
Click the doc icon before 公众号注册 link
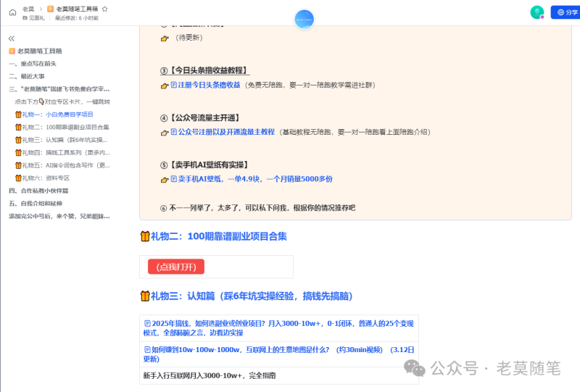coord(174,132)
